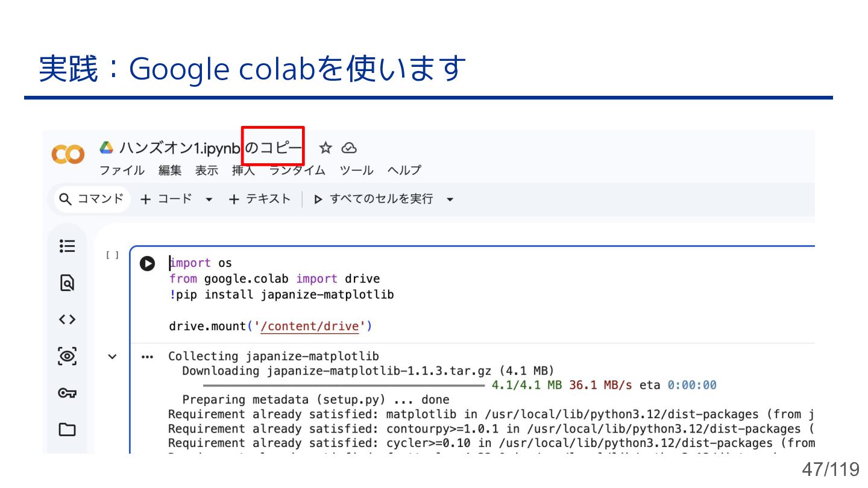868x488 pixels.
Task: Click the 'Downloading japanize-matplotlib-1.1.3.tar.gz' output line
Action: (x=368, y=371)
